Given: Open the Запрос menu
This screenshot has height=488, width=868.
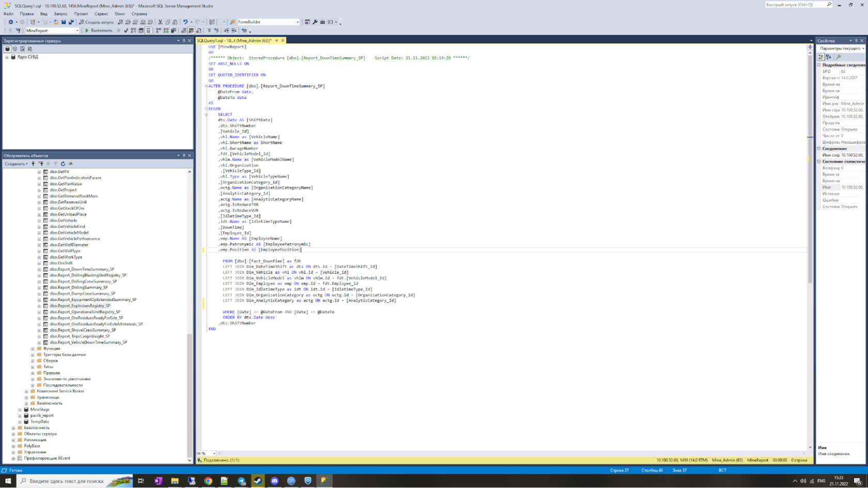Looking at the screenshot, I should coord(60,14).
